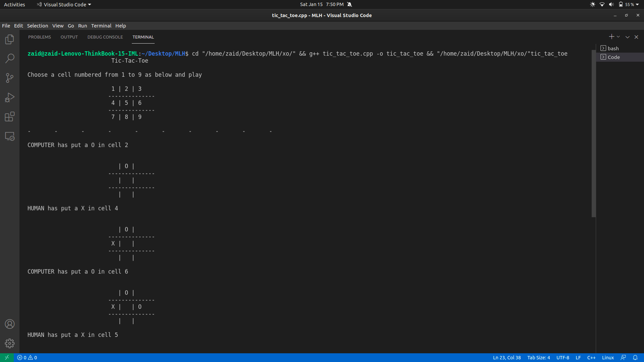Open the Extensions view
644x362 pixels.
[10, 117]
